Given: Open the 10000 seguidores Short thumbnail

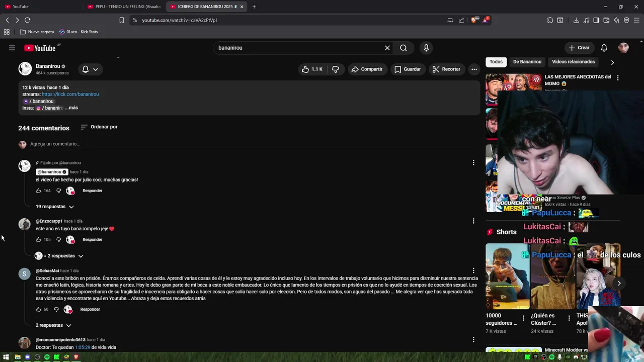Looking at the screenshot, I should click(x=507, y=276).
